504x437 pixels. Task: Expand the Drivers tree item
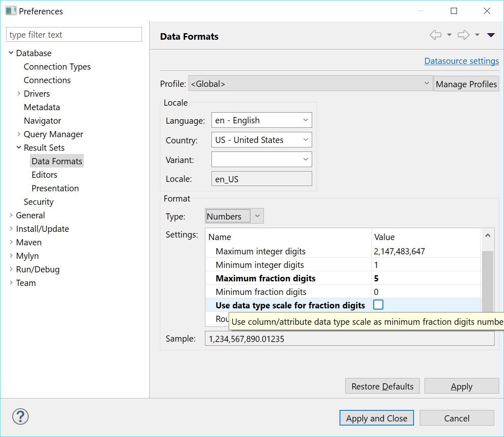click(x=18, y=93)
